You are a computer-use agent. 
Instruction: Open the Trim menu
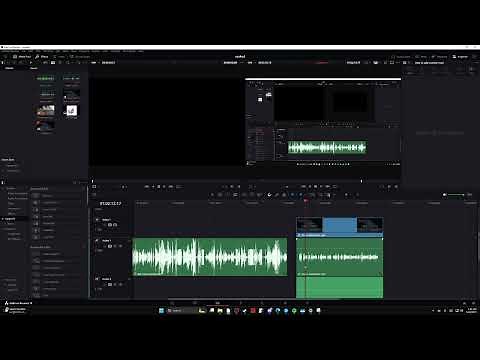click(x=38, y=51)
